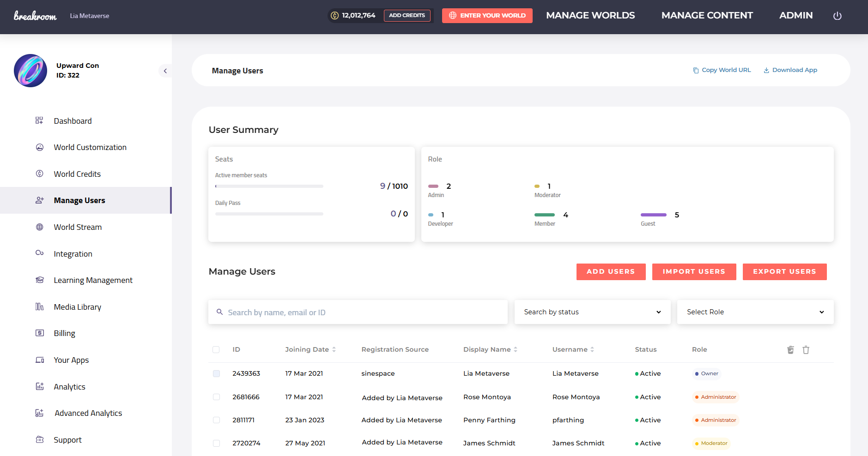
Task: Click the Copy World URL link
Action: pos(722,70)
